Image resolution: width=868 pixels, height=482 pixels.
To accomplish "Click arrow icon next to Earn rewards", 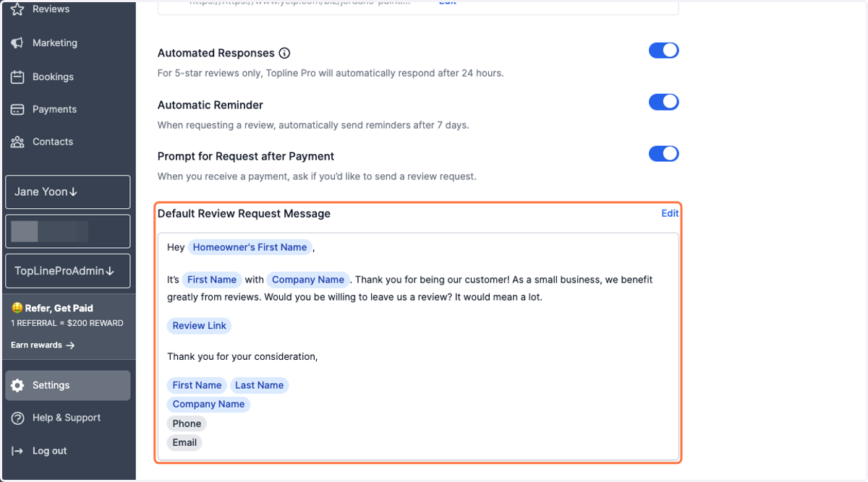I will click(70, 345).
